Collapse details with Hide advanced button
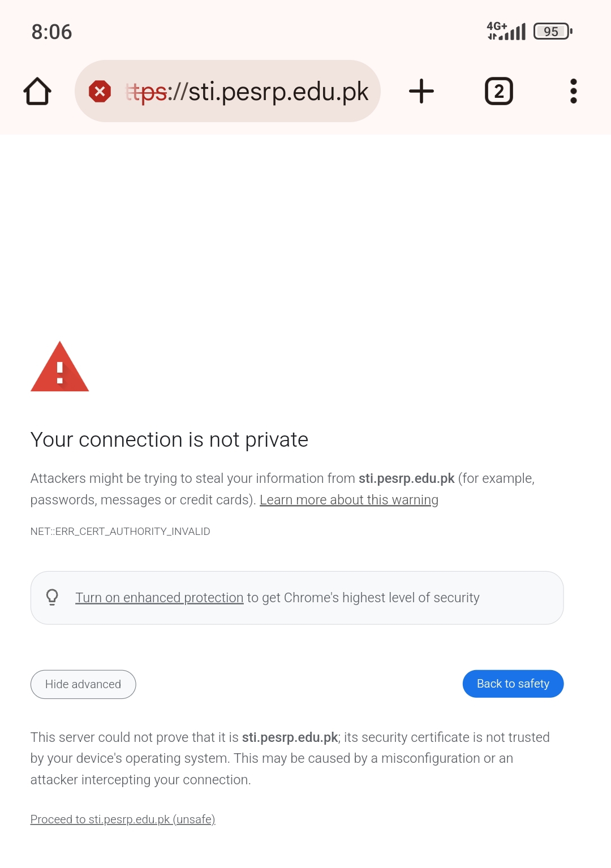This screenshot has height=868, width=611. tap(83, 684)
